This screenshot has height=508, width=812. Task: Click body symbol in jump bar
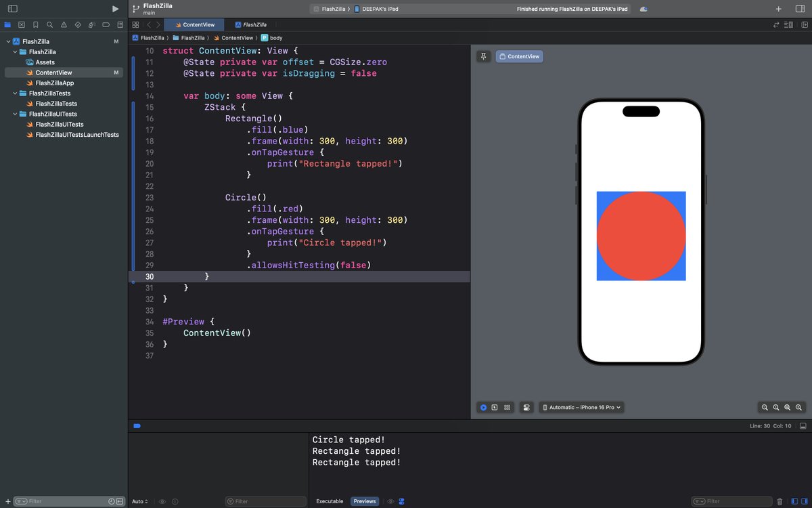click(x=272, y=38)
